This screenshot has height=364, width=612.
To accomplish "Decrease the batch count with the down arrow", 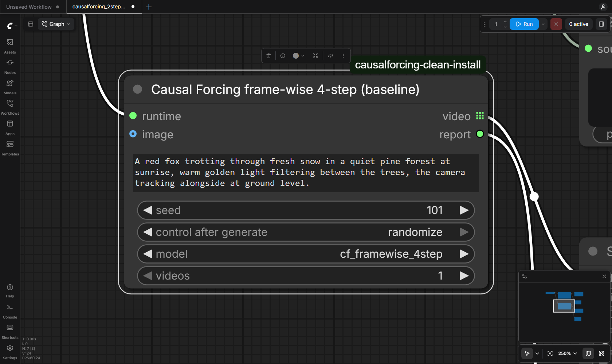I will coord(505,27).
